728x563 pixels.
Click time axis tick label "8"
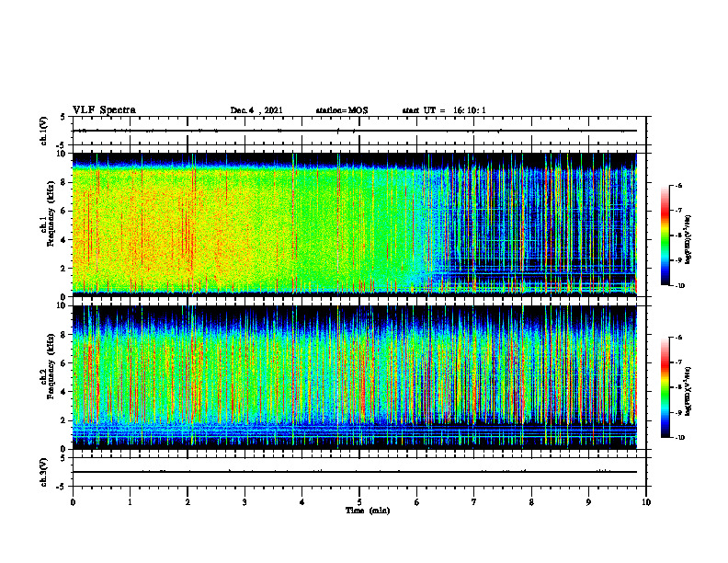coord(531,502)
